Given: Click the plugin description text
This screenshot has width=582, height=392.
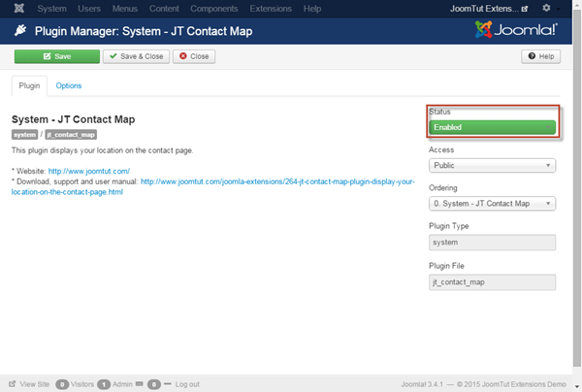Looking at the screenshot, I should point(103,150).
